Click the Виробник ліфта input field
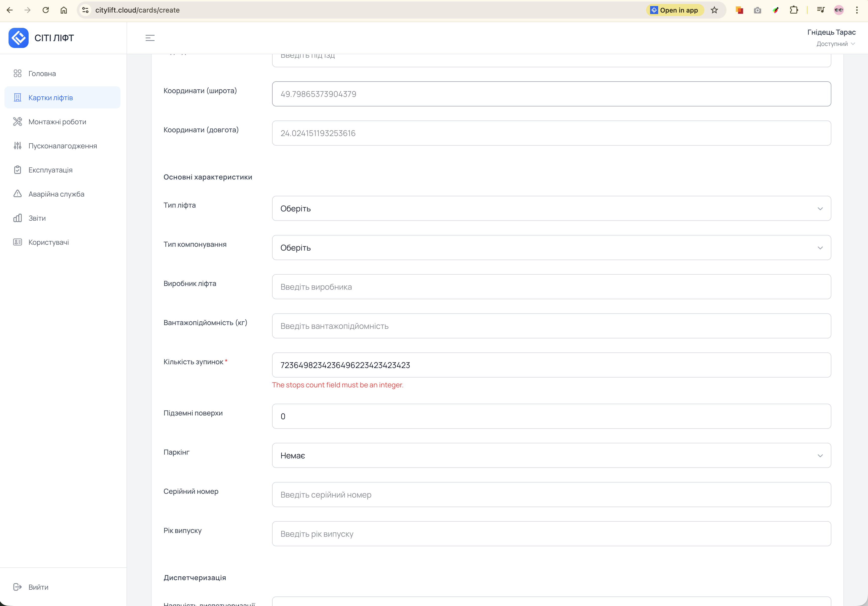The image size is (868, 606). 551,286
